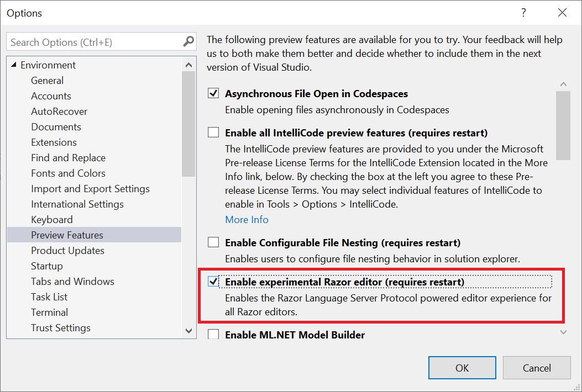Uncheck Asynchronous File Open in Codespaces
This screenshot has width=582, height=392.
(213, 93)
